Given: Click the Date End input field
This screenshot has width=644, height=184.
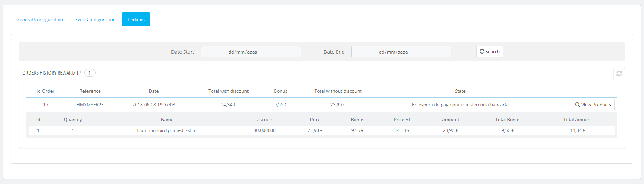Looking at the screenshot, I should pos(401,52).
